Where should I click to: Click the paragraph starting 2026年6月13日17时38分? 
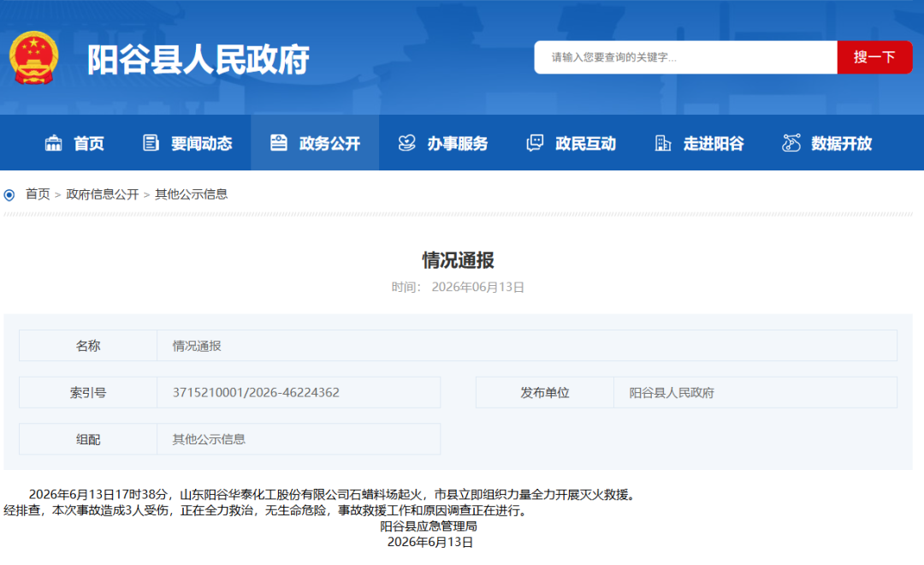[x=334, y=495]
